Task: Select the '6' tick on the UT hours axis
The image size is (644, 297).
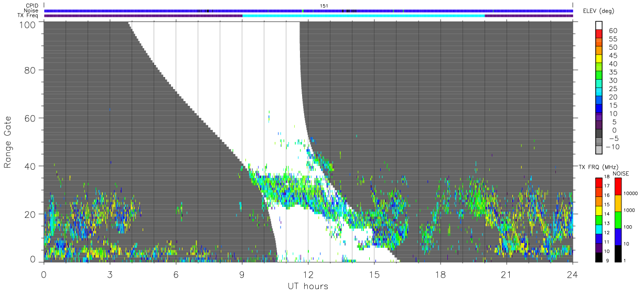Action: (x=176, y=275)
